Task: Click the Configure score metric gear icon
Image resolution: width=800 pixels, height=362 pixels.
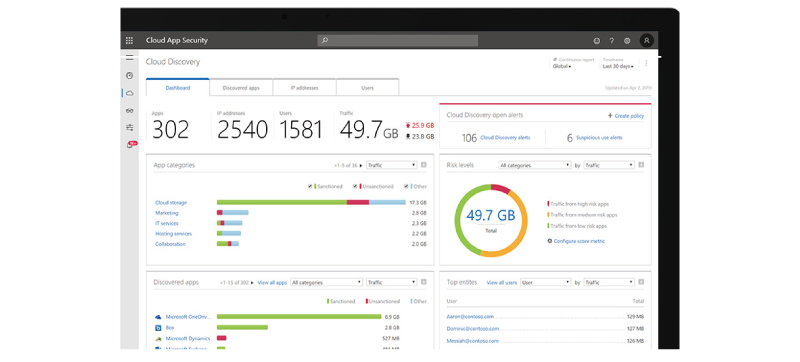Action: click(x=549, y=241)
